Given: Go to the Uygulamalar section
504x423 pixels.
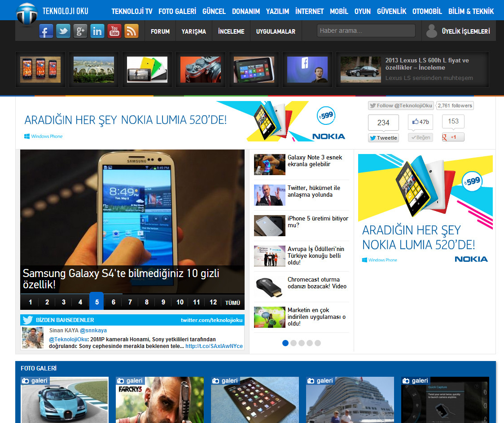Looking at the screenshot, I should point(276,31).
